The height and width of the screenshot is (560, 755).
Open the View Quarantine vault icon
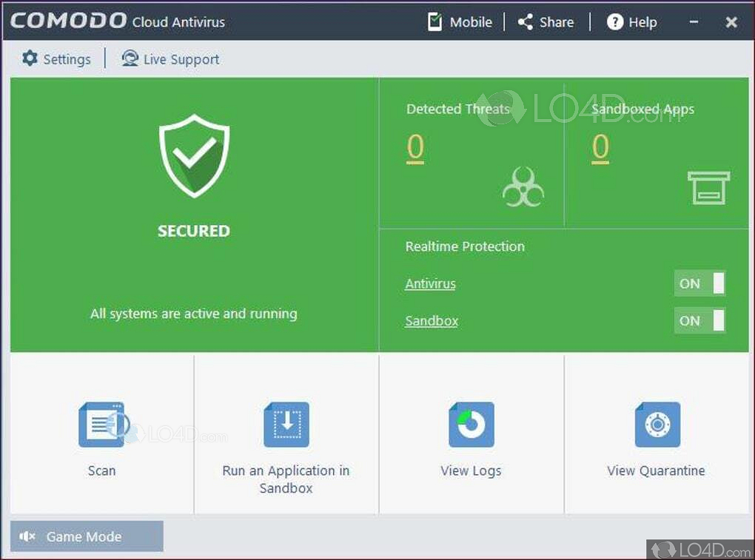pos(657,425)
